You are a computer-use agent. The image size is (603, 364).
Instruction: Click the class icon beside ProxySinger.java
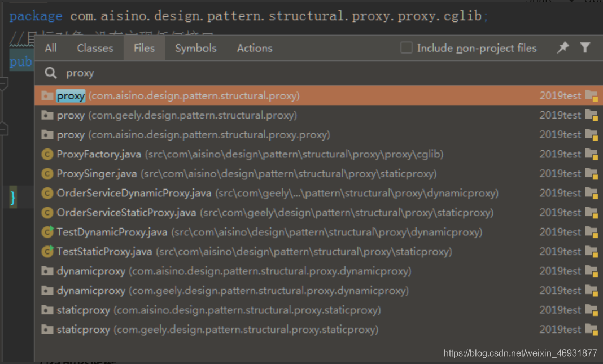47,174
